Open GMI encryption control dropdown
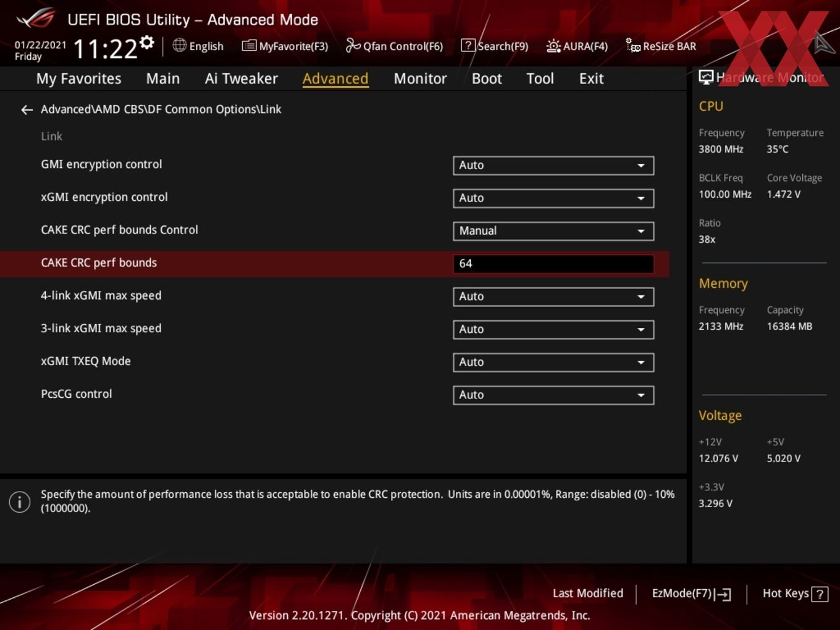The height and width of the screenshot is (630, 840). point(553,166)
